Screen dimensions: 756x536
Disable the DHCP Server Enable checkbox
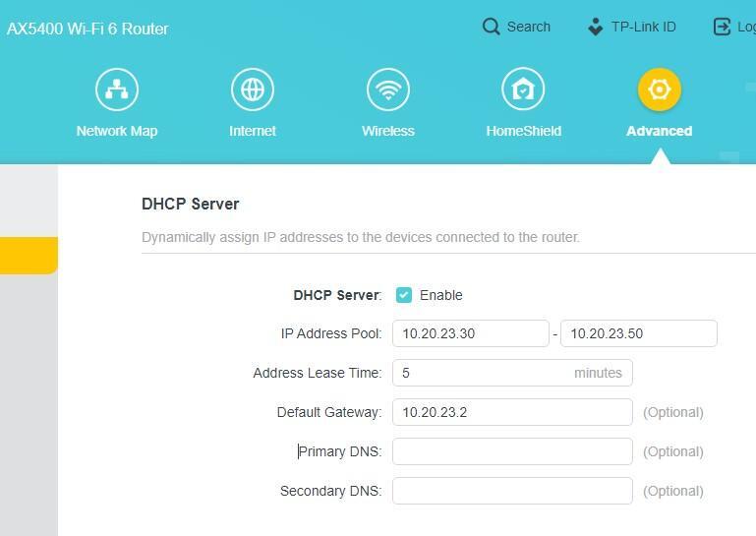(403, 295)
